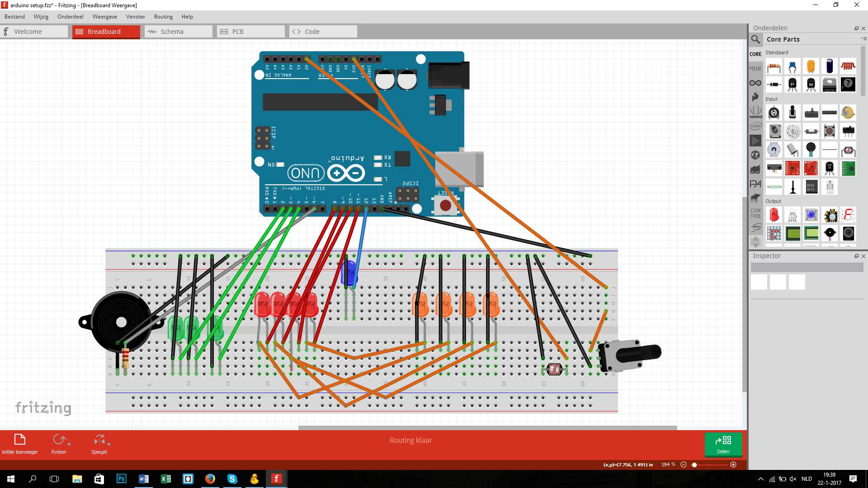Pick the photoresistor (LDR) part

[x=849, y=150]
